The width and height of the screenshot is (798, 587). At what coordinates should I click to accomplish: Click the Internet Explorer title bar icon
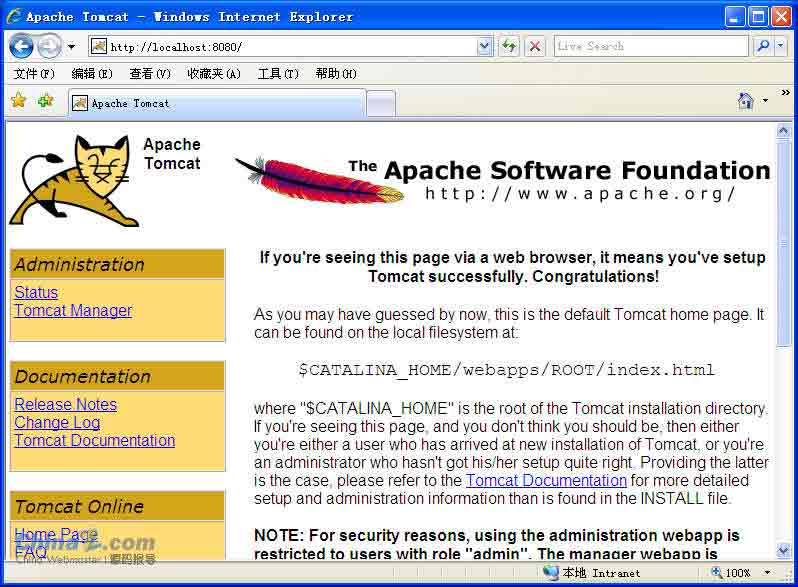click(x=13, y=16)
